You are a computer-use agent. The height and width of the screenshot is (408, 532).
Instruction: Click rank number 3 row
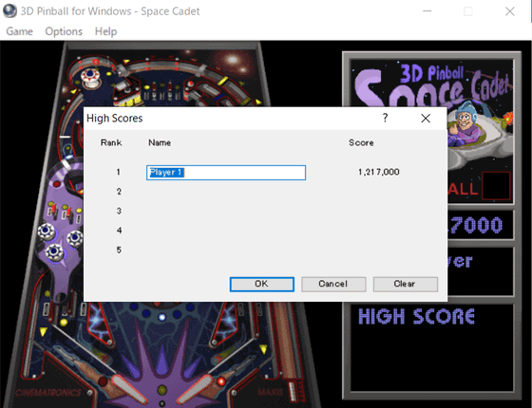pyautogui.click(x=119, y=211)
